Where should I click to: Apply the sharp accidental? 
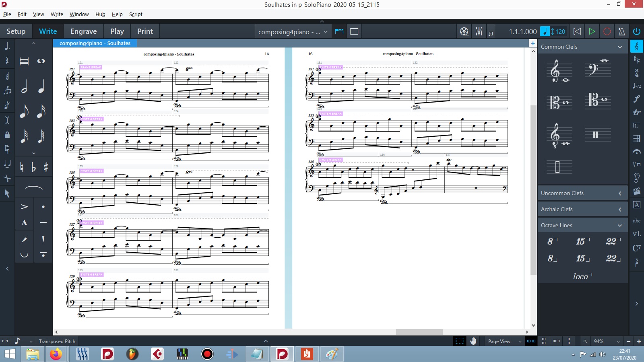point(46,167)
